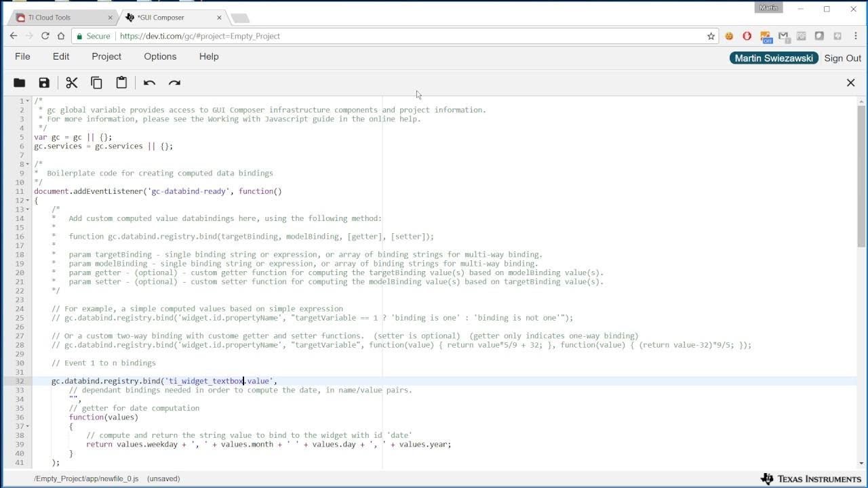
Task: Click the 'dependant bindings needed' comment
Action: (x=241, y=390)
